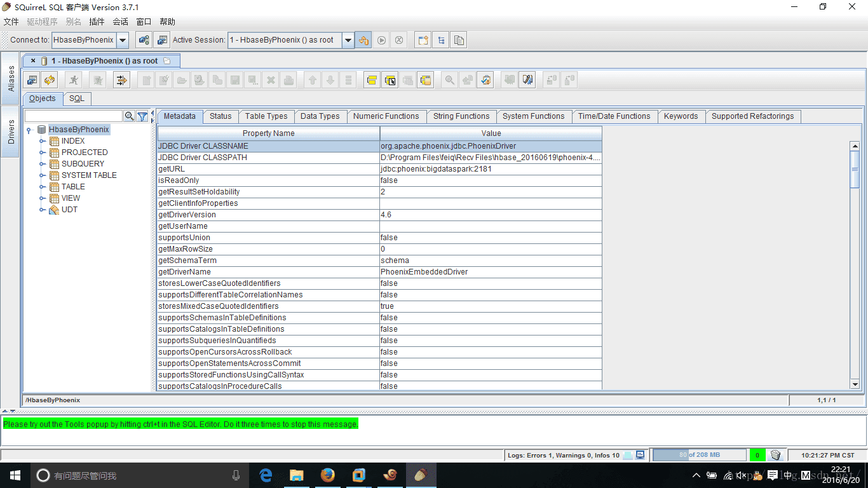Viewport: 868px width, 488px height.
Task: Select the getURL property row
Action: pyautogui.click(x=379, y=169)
